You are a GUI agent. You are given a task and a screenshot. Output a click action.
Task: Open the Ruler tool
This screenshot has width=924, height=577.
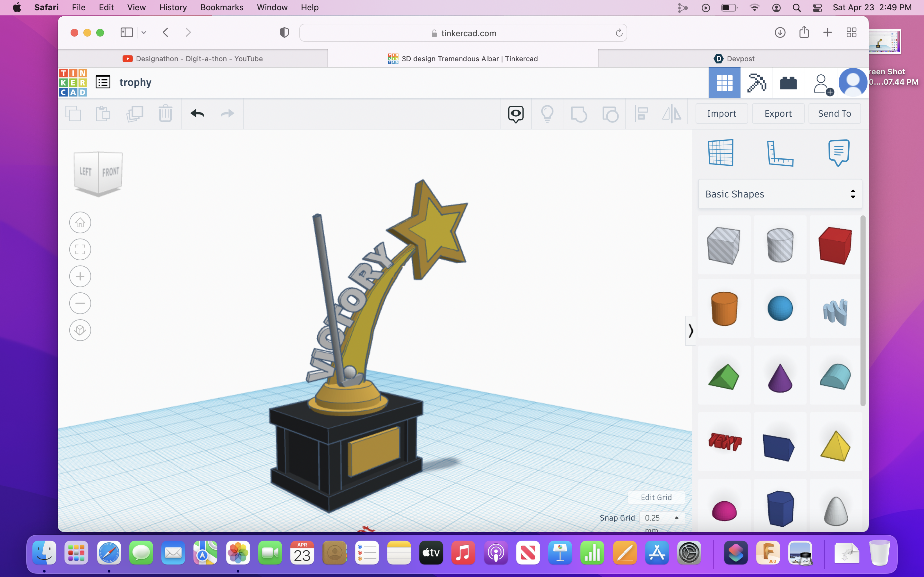[x=780, y=154]
